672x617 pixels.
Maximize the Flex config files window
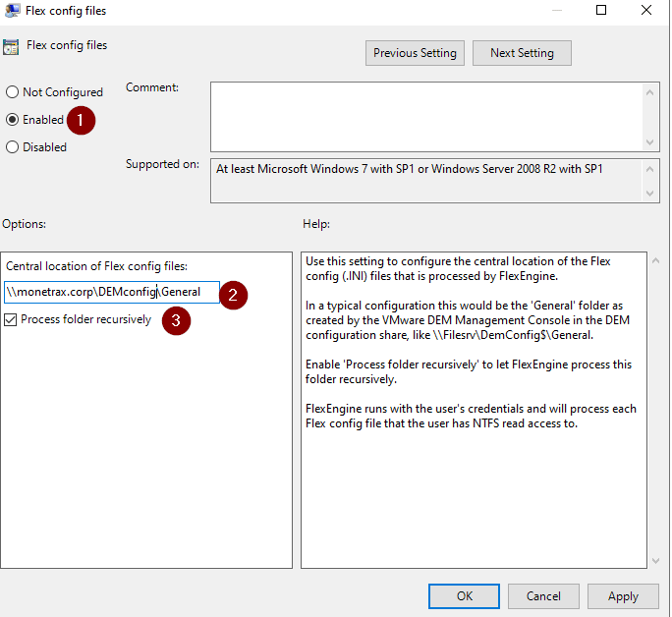click(602, 11)
